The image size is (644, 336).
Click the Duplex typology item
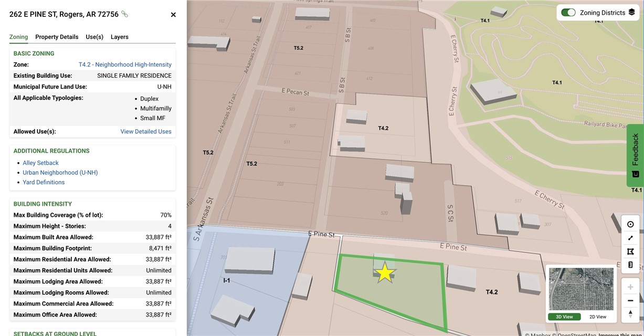pyautogui.click(x=149, y=99)
